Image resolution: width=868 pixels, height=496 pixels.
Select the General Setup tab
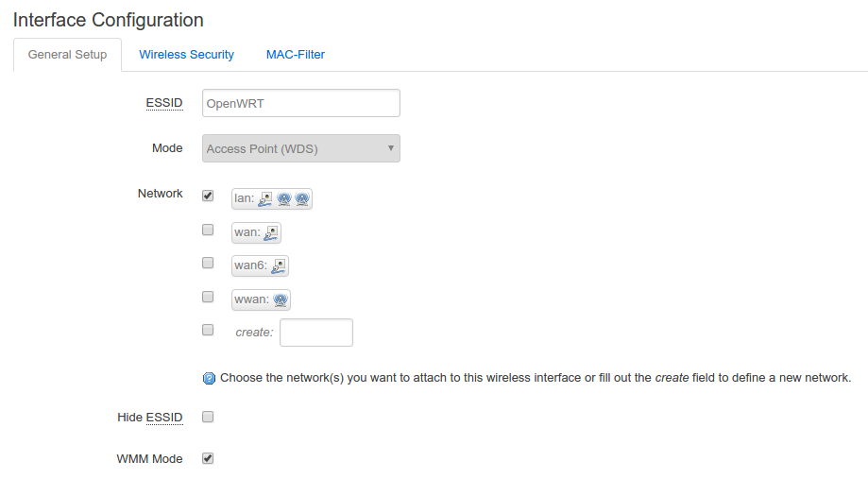pyautogui.click(x=68, y=55)
